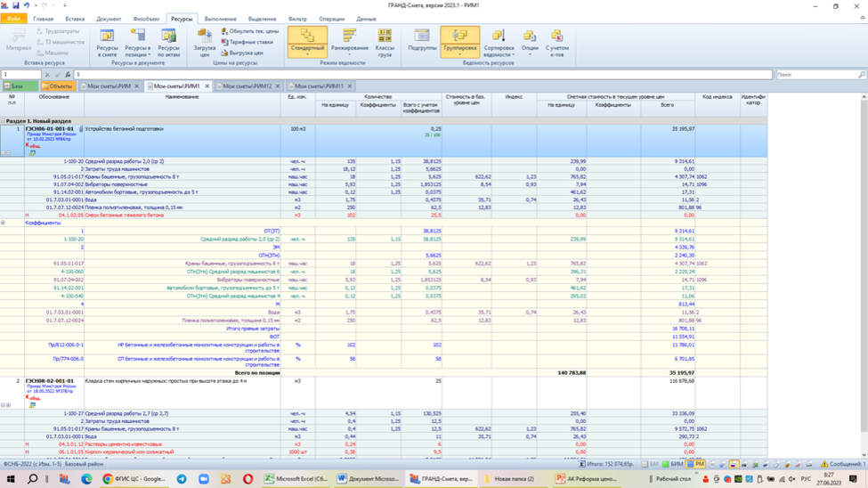Select position ГЭСН08-02-001-01
868x488 pixels.
pyautogui.click(x=49, y=380)
